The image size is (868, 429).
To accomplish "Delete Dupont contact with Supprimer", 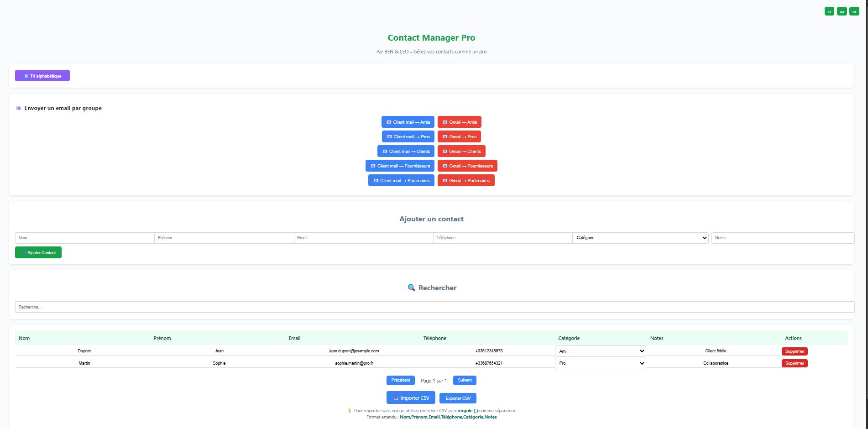I will click(795, 351).
